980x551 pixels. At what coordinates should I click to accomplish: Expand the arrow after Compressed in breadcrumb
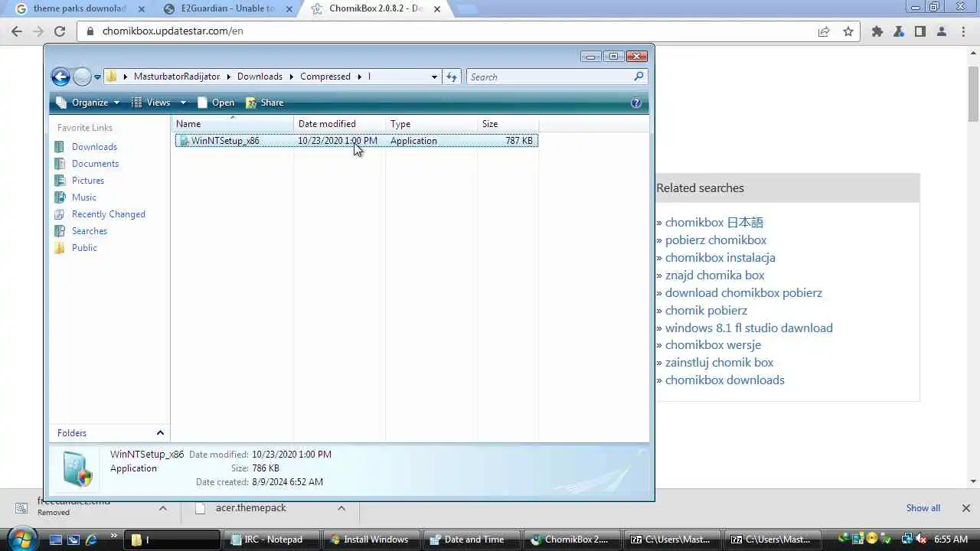tap(359, 77)
